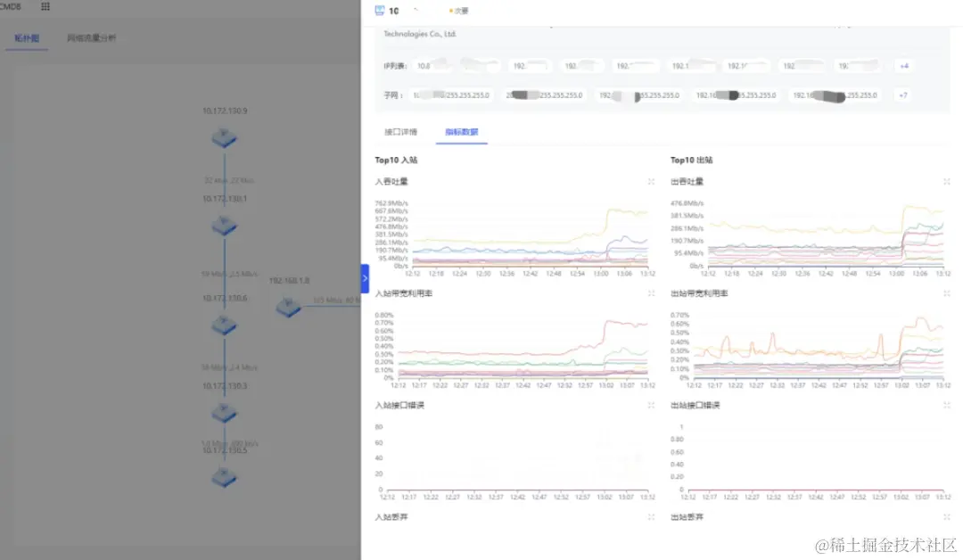The width and height of the screenshot is (963, 560).
Task: Click the 入吞吐量 line chart area
Action: 530,236
